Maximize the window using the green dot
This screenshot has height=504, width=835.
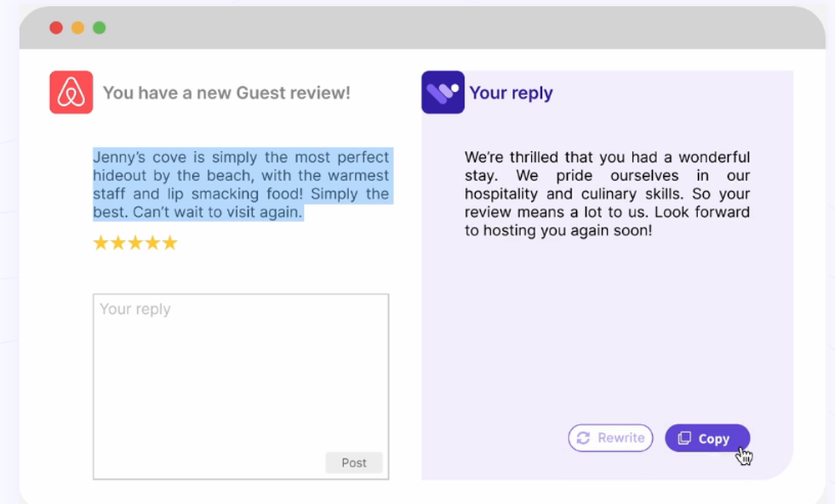pyautogui.click(x=99, y=28)
